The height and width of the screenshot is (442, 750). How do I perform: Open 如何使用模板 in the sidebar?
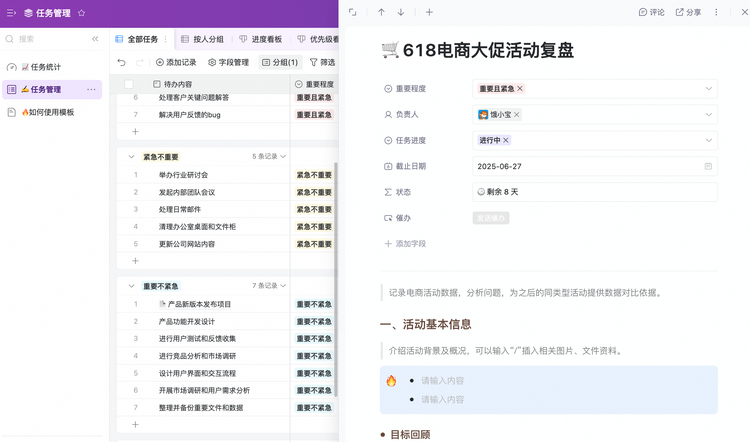[x=53, y=112]
